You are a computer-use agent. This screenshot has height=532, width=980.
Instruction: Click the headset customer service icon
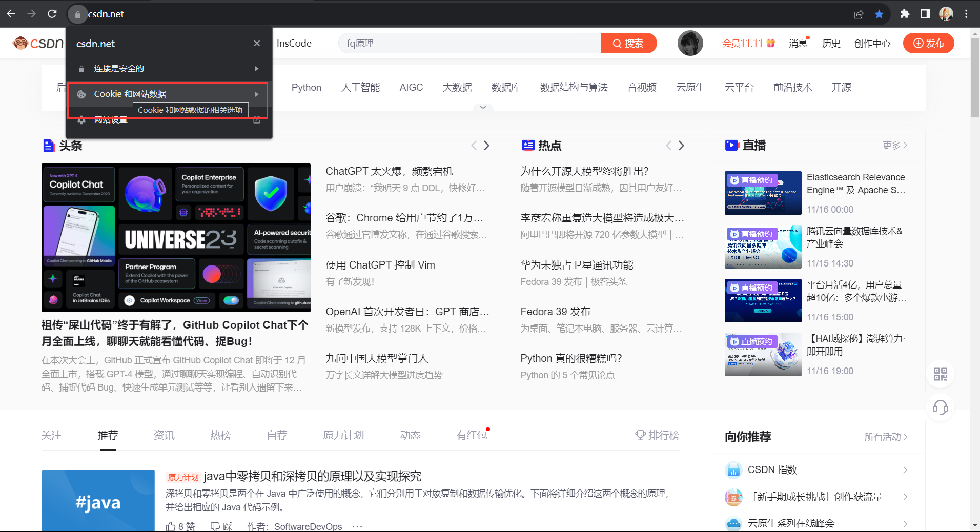941,407
